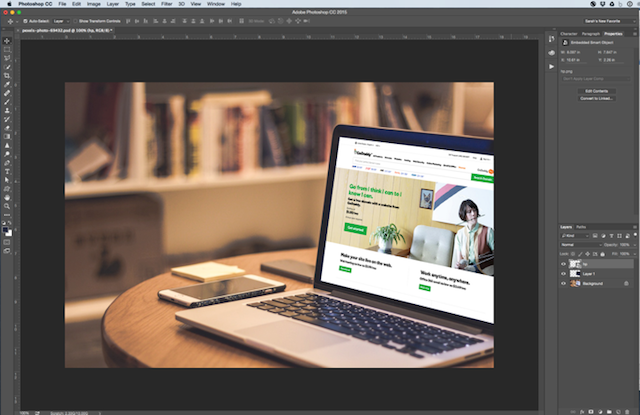Hide the hp layer

click(x=564, y=264)
